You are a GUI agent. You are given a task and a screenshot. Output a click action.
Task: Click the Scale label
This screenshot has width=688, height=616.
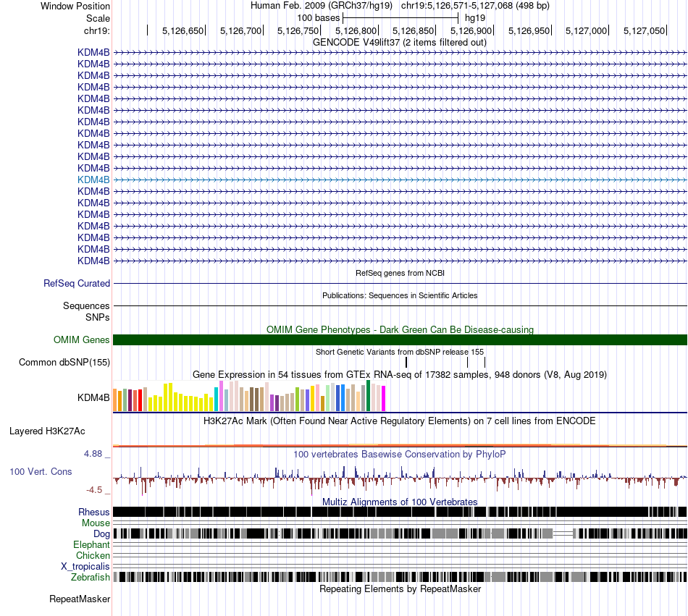click(x=98, y=18)
